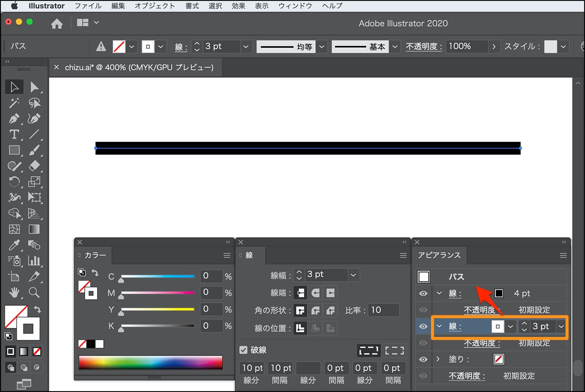Open the 効果 menu
The width and height of the screenshot is (585, 392).
(238, 6)
